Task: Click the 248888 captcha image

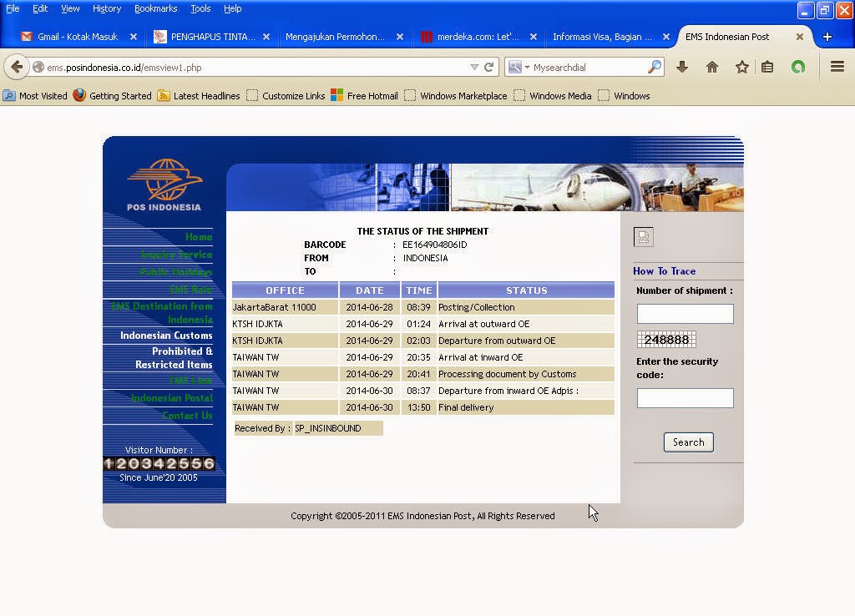Action: point(666,339)
